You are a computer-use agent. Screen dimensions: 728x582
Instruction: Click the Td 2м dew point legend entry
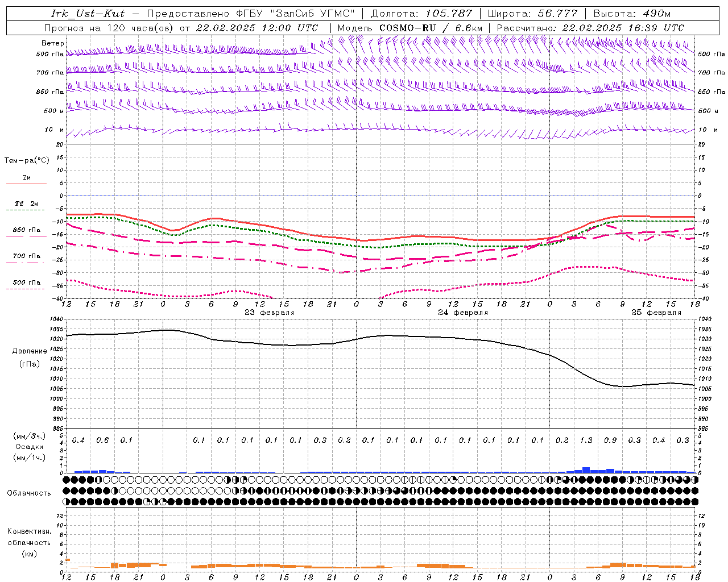coord(26,203)
